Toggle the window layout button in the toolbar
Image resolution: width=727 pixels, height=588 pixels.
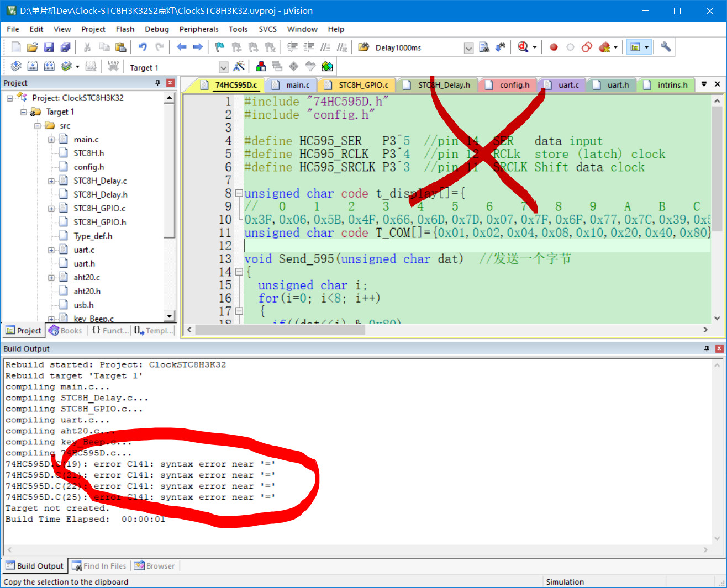tap(635, 47)
